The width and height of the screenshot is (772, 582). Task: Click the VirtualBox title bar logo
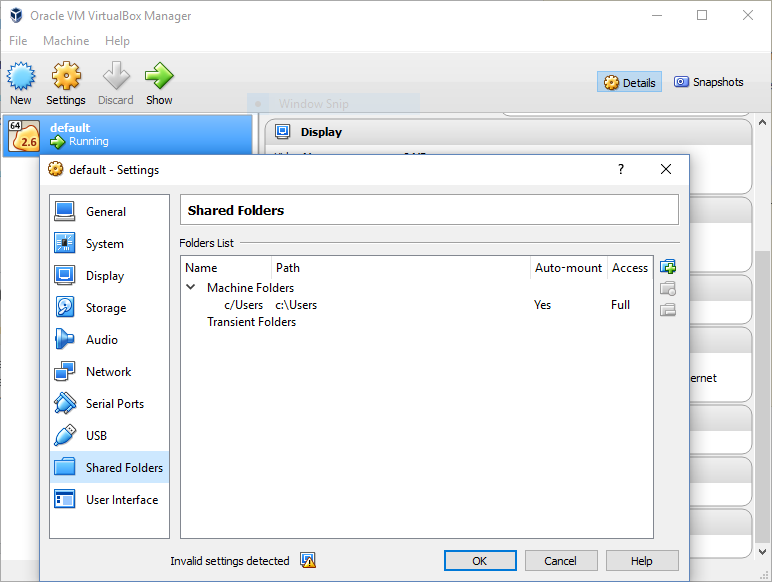16,15
